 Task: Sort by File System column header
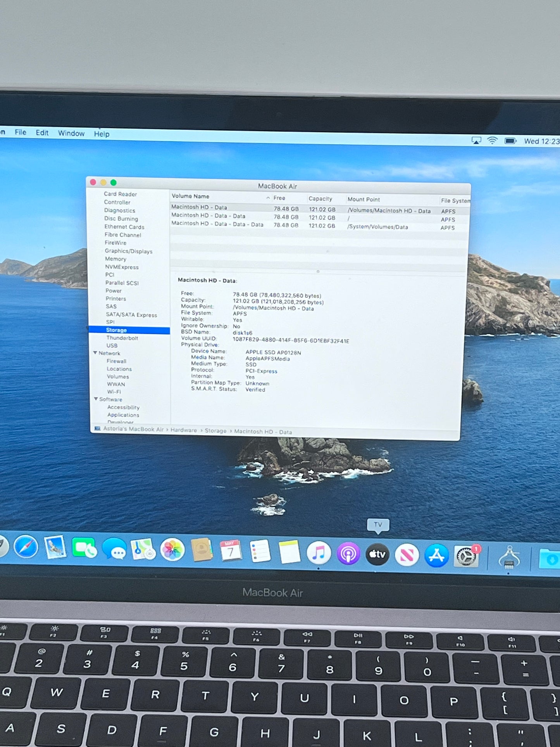click(x=455, y=200)
